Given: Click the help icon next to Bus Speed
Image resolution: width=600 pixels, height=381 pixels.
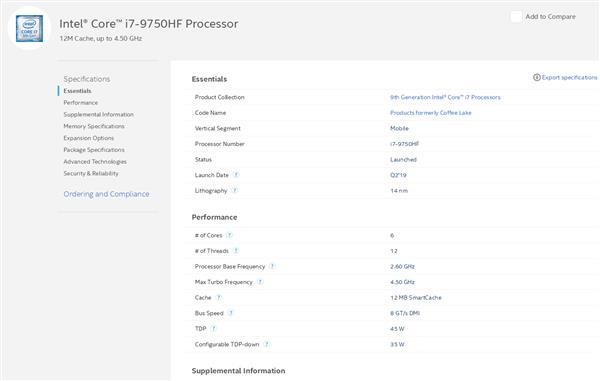Looking at the screenshot, I should tap(231, 313).
